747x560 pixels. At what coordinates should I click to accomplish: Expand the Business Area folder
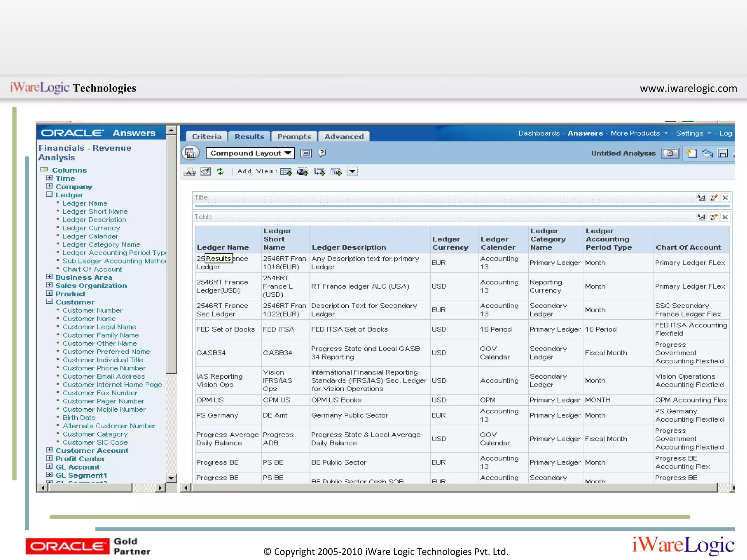coord(50,277)
